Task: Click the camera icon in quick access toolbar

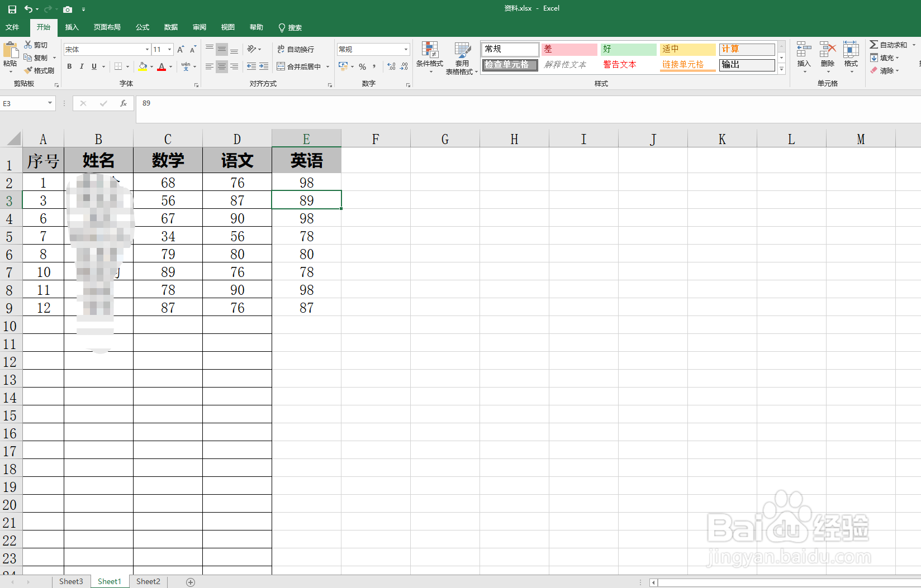Action: tap(68, 9)
